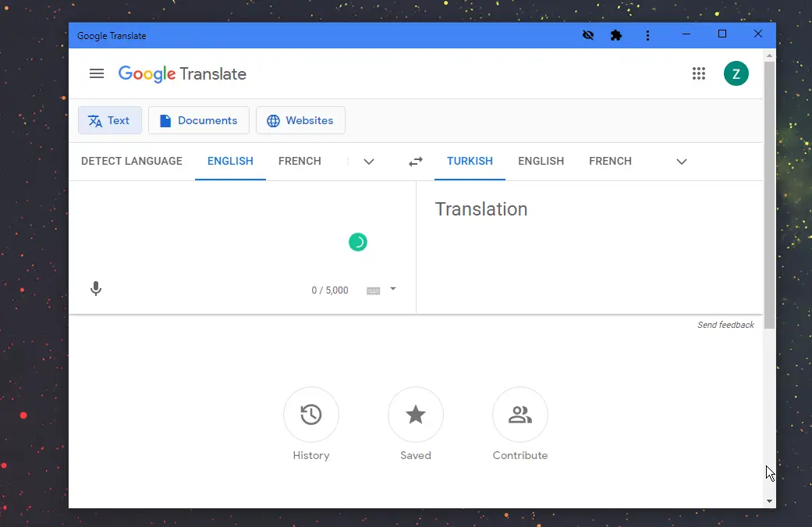Open the Google apps grid
Viewport: 812px width, 527px height.
pos(699,73)
